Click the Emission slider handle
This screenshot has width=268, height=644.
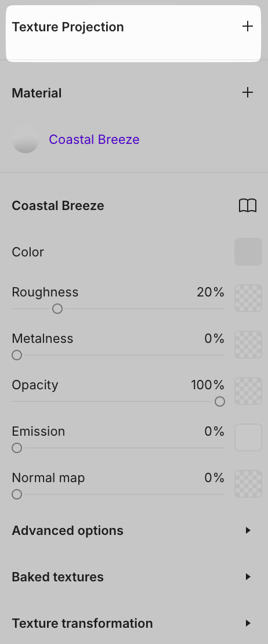point(17,448)
